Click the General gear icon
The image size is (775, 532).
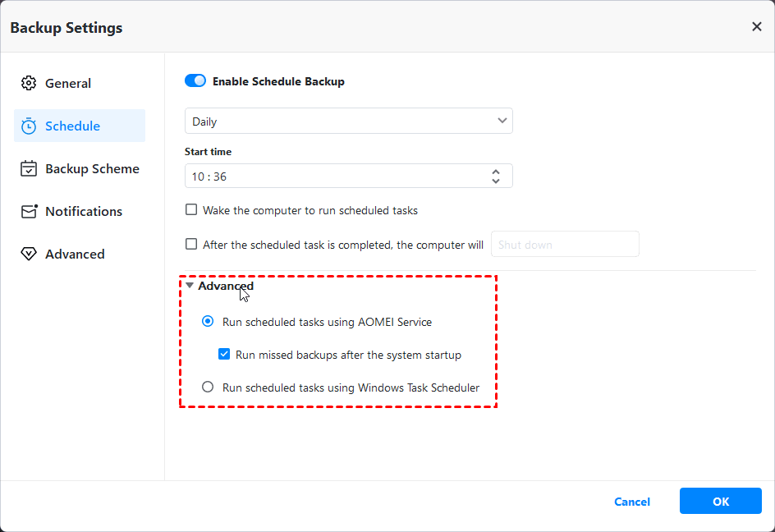coord(29,83)
